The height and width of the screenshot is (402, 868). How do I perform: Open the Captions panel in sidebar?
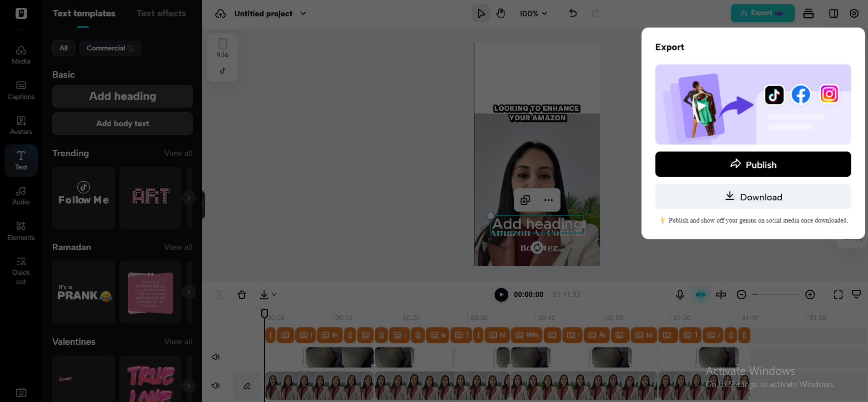(x=21, y=90)
